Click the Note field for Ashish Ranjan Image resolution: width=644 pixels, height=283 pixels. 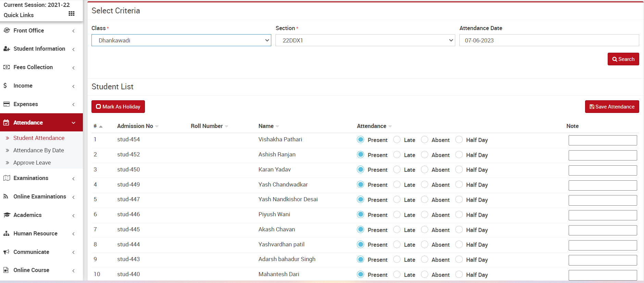[602, 155]
